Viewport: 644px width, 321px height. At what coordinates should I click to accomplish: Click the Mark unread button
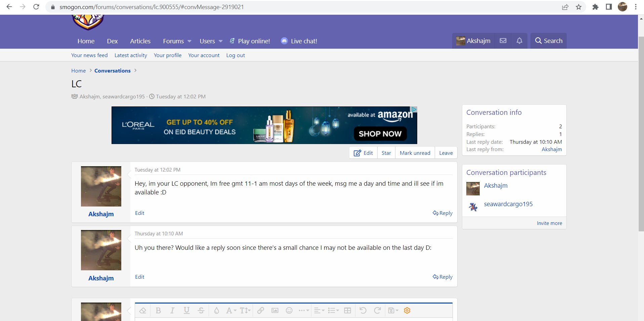tap(415, 153)
